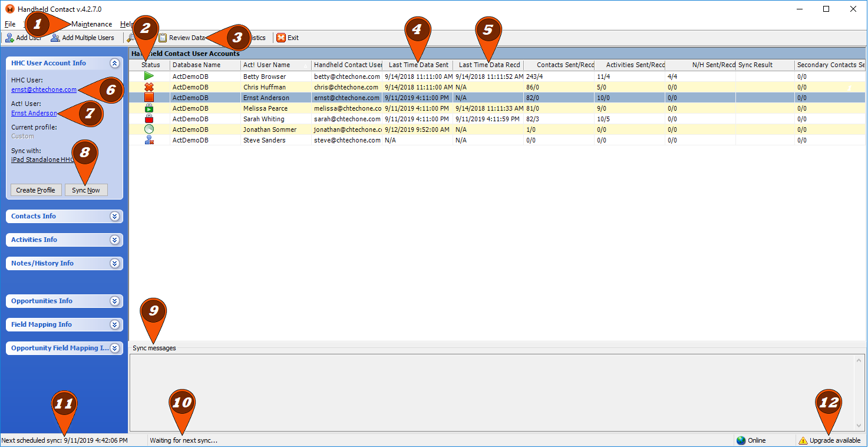
Task: Open the Maintenance menu
Action: (91, 24)
